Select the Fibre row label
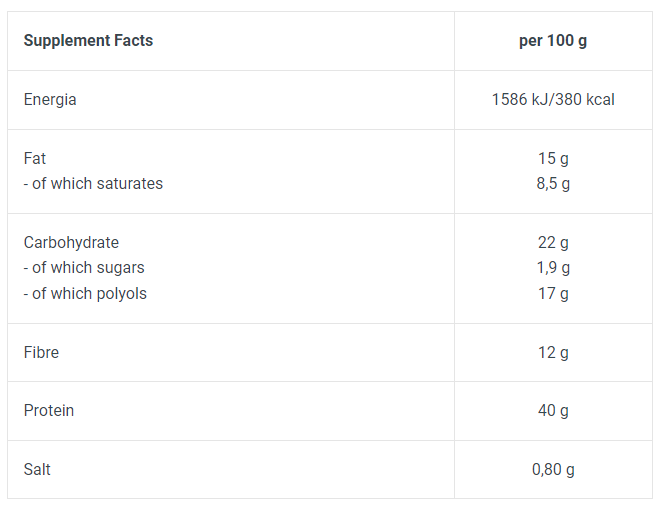661x507 pixels. point(41,352)
